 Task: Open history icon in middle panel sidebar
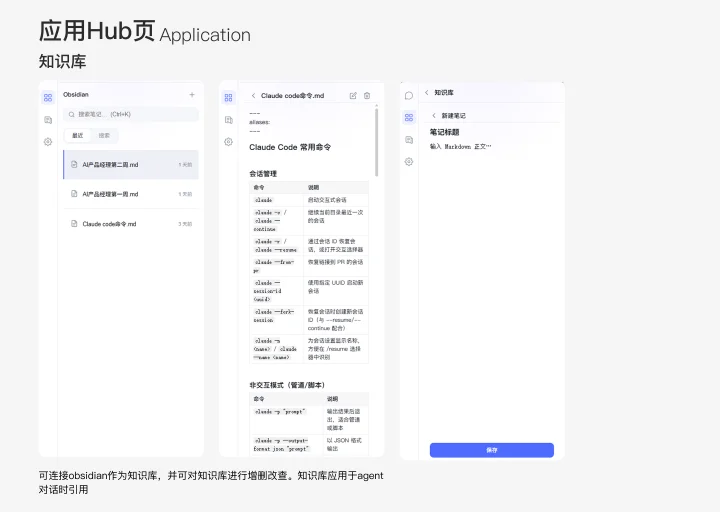tap(228, 120)
